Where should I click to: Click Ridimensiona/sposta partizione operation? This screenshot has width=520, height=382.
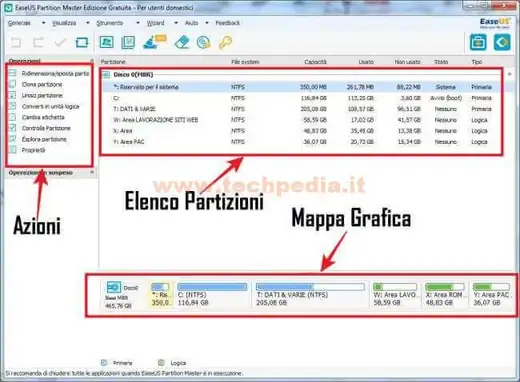tap(55, 73)
